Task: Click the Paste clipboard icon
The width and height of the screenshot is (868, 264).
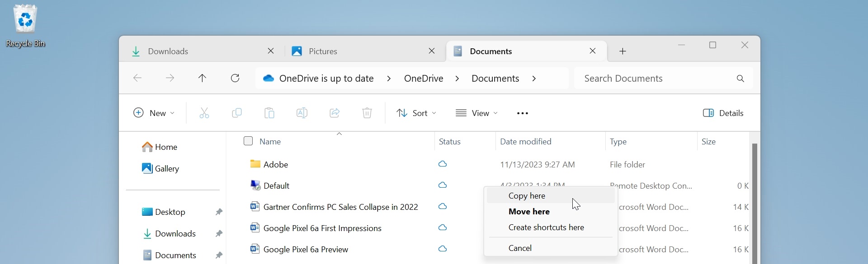Action: coord(269,113)
